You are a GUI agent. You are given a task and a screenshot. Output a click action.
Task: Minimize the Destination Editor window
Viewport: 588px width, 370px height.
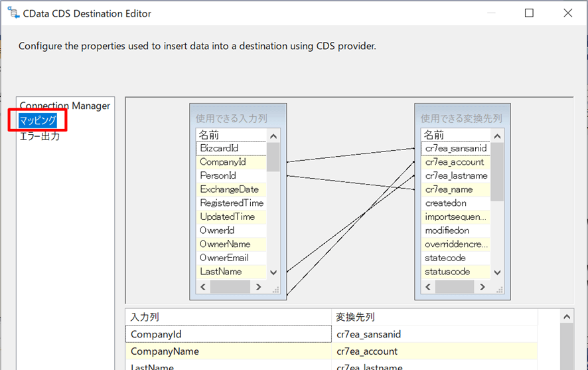(491, 13)
